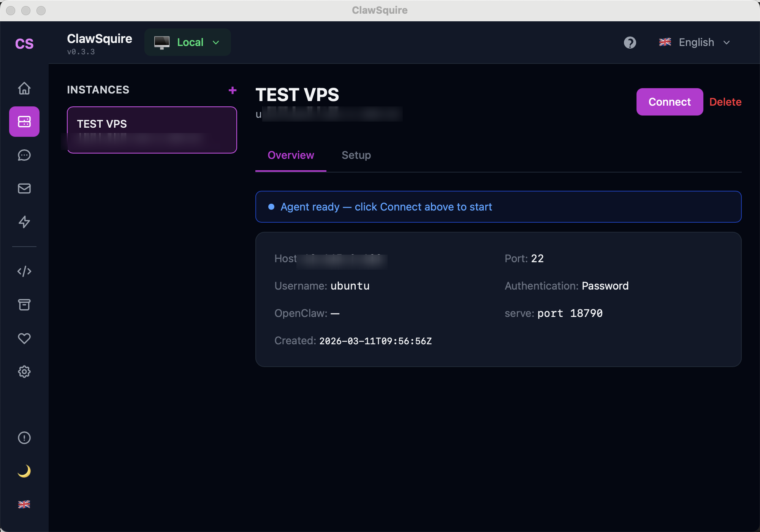
Task: Click Connect to start the agent
Action: pos(669,101)
